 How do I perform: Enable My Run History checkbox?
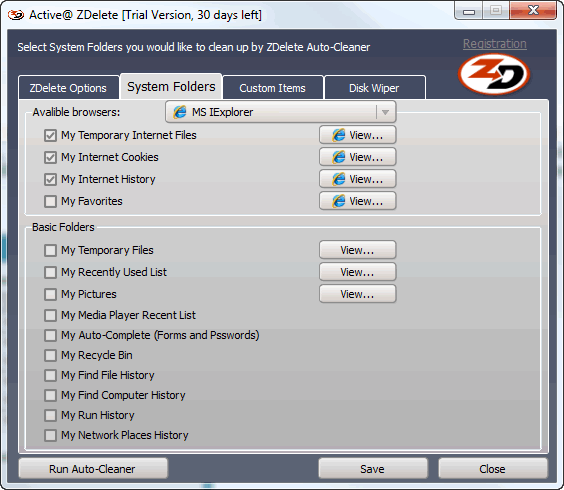50,416
